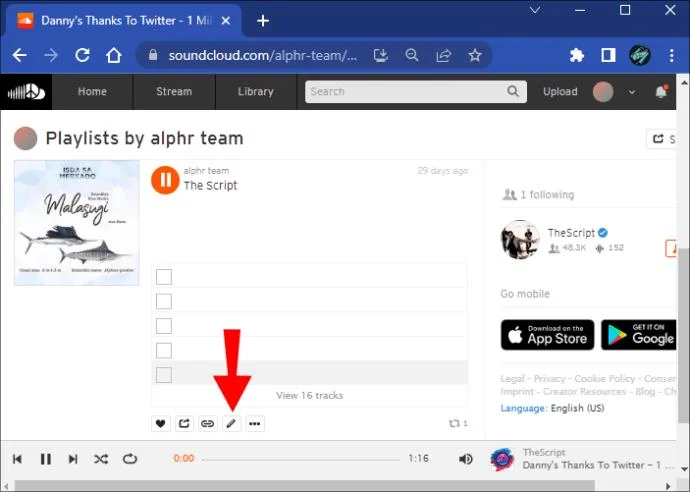Expand the user menu arrow

[632, 92]
